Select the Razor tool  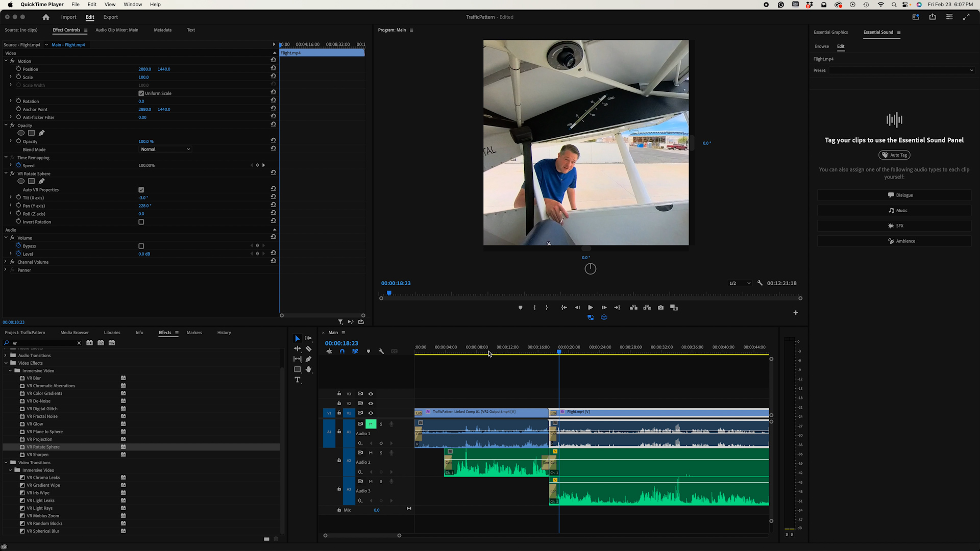tap(308, 349)
